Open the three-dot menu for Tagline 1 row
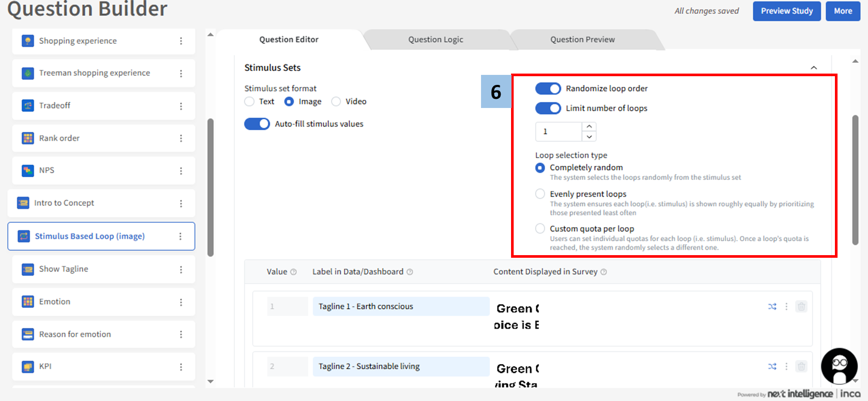The image size is (868, 401). (x=786, y=307)
